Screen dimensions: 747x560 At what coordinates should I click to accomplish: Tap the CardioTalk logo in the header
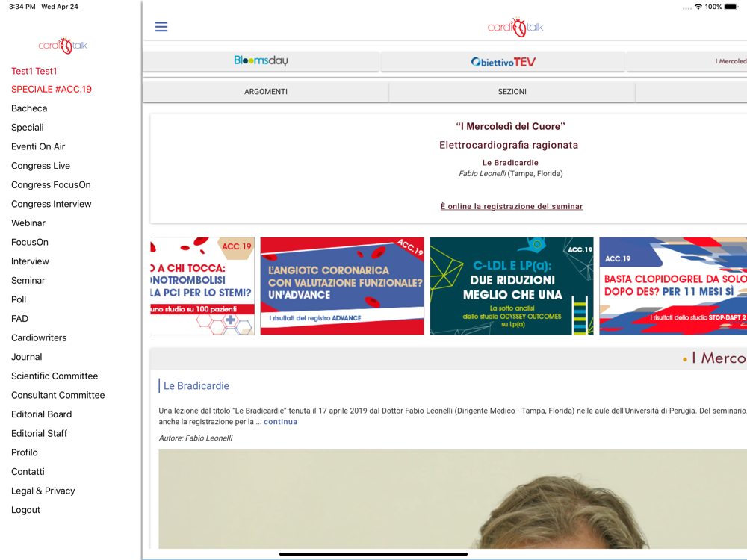click(x=515, y=27)
